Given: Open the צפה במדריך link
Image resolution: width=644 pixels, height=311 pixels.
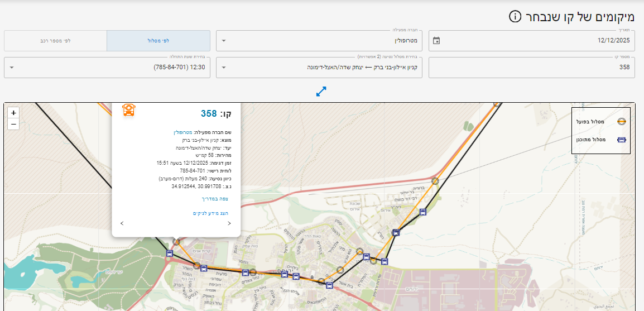Looking at the screenshot, I should (x=215, y=199).
